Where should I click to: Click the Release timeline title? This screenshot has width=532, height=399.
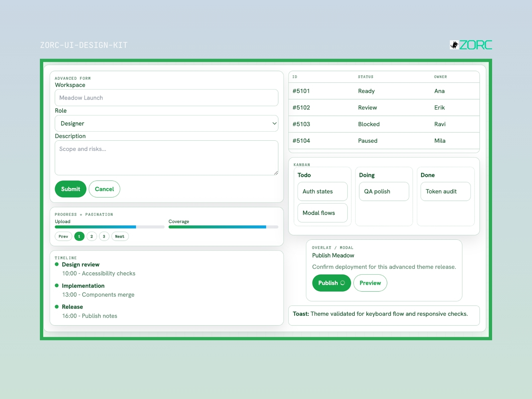tap(72, 307)
